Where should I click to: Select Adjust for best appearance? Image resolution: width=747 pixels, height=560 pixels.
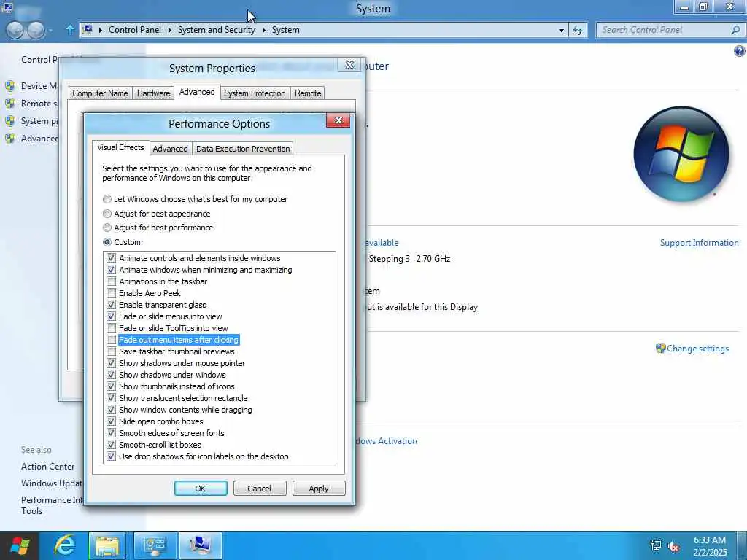pos(107,214)
